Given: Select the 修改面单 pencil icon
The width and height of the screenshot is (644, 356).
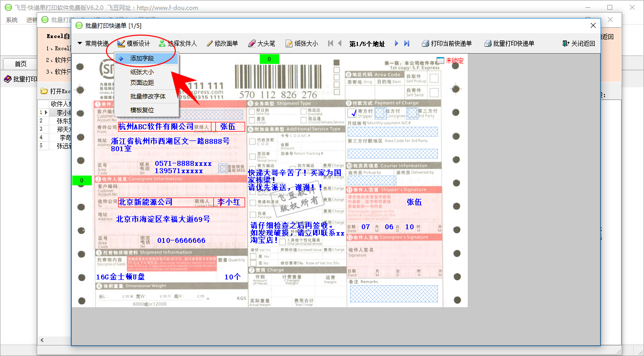Looking at the screenshot, I should point(209,43).
